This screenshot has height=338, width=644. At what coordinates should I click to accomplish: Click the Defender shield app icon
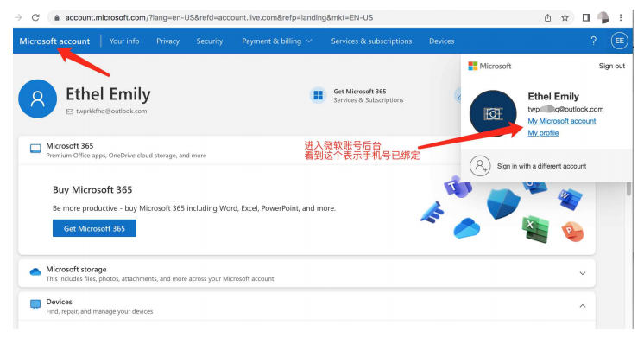[x=502, y=204]
